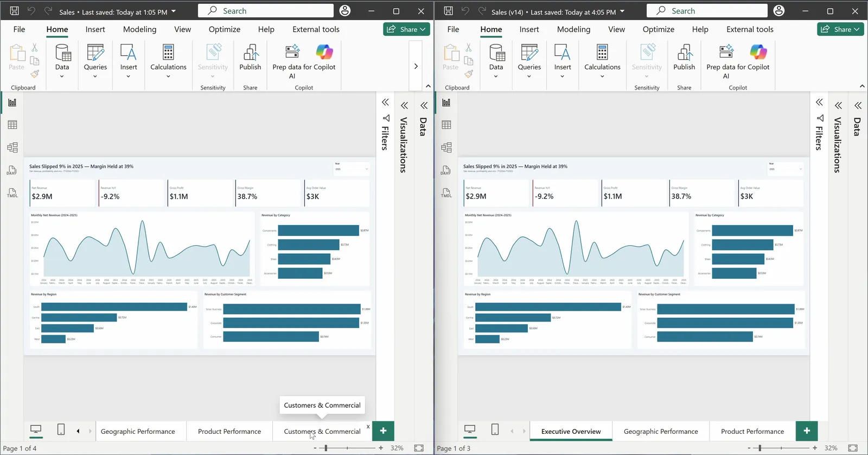The height and width of the screenshot is (455, 868).
Task: Expand the Data dropdown in the left Sales window
Action: (x=62, y=76)
